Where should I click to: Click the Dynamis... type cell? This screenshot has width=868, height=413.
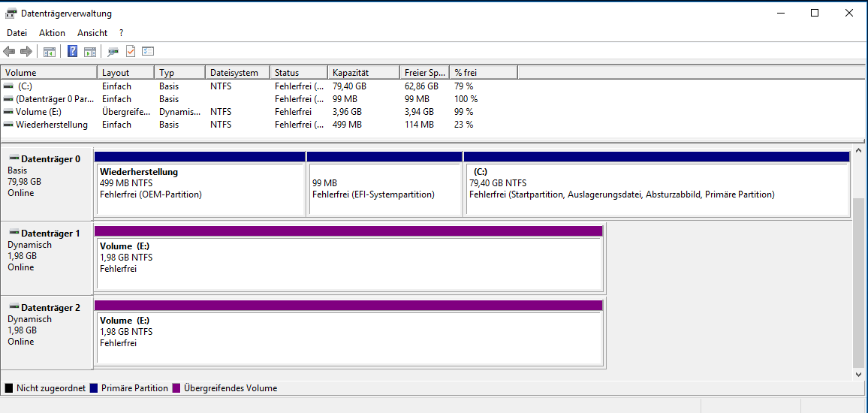tap(179, 112)
